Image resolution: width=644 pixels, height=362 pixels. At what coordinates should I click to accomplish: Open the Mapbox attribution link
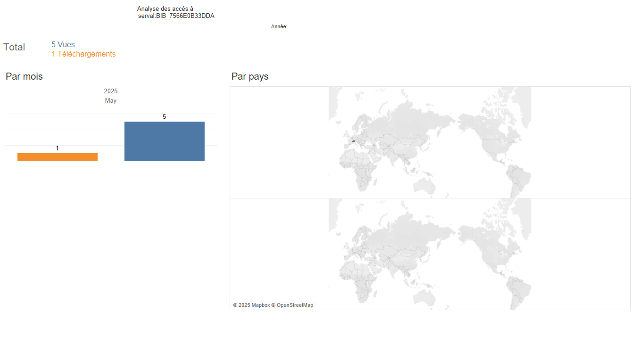(251, 305)
